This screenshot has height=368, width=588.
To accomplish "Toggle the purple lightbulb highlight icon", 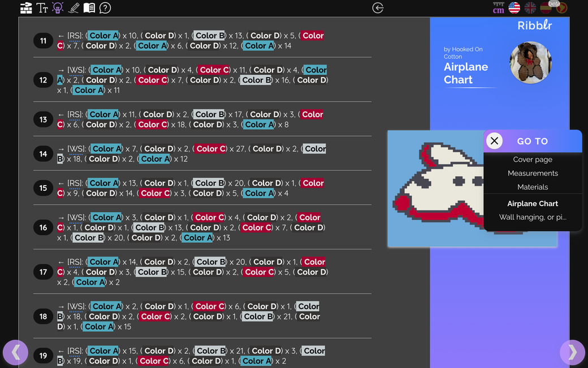I will coord(58,8).
